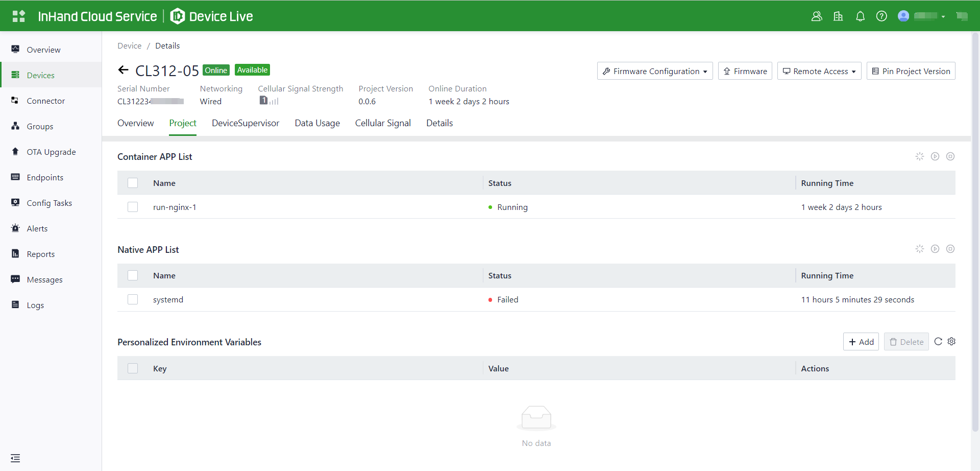Go to OTA Upgrade in sidebar
Screen dimensions: 980x471
(51, 152)
